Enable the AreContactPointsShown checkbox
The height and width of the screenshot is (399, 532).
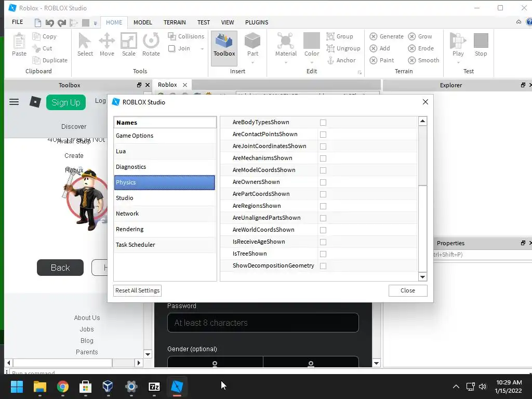323,135
